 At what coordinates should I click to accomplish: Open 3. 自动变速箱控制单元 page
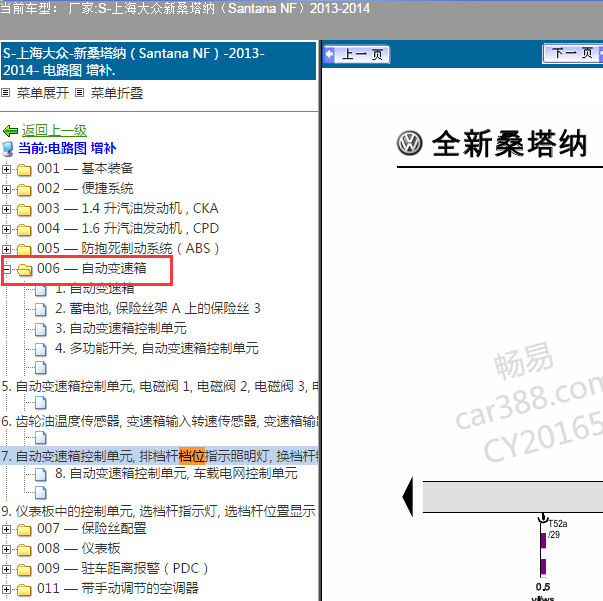pyautogui.click(x=121, y=328)
